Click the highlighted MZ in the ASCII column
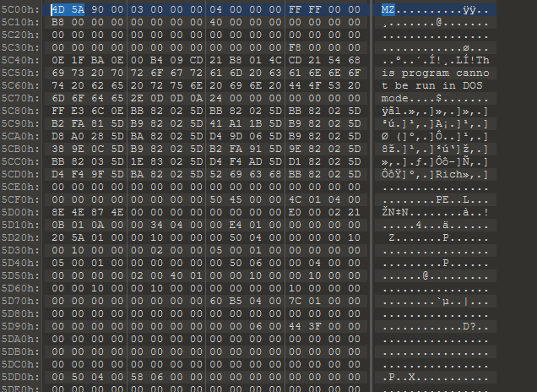 (388, 9)
